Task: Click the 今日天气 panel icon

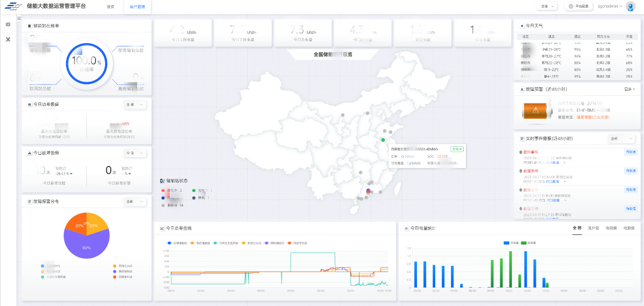Action: (522, 26)
